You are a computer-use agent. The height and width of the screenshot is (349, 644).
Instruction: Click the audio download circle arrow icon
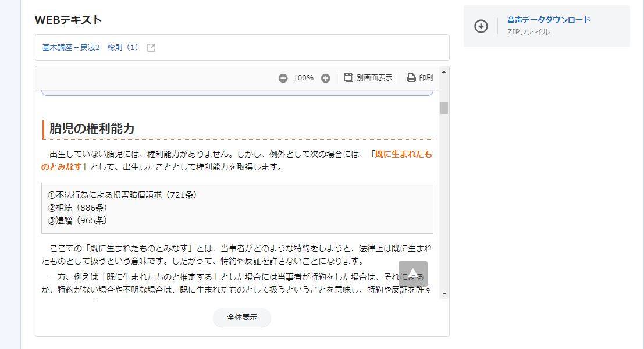tap(481, 26)
